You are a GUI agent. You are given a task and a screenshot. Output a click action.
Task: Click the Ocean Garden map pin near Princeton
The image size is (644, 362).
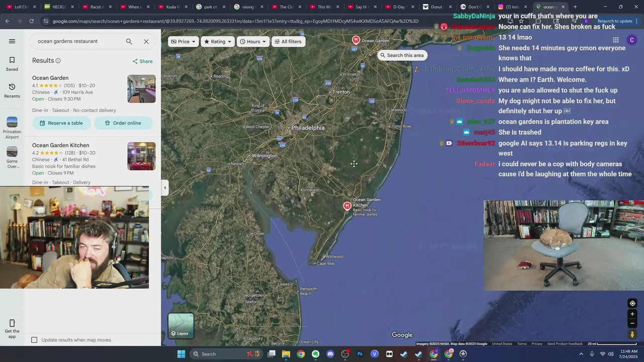pyautogui.click(x=356, y=40)
